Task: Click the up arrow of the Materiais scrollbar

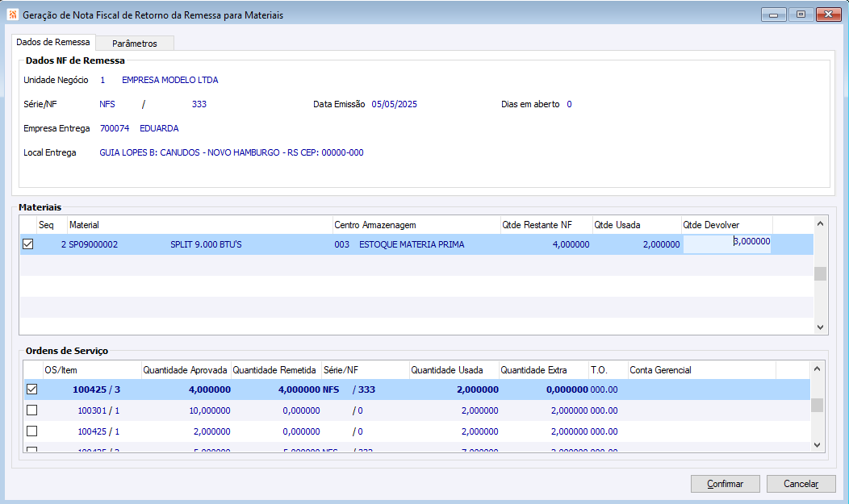Action: pos(820,223)
